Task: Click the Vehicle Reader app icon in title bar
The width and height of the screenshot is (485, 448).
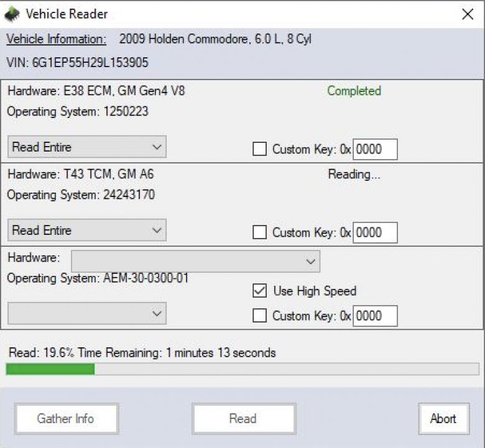Action: [12, 14]
